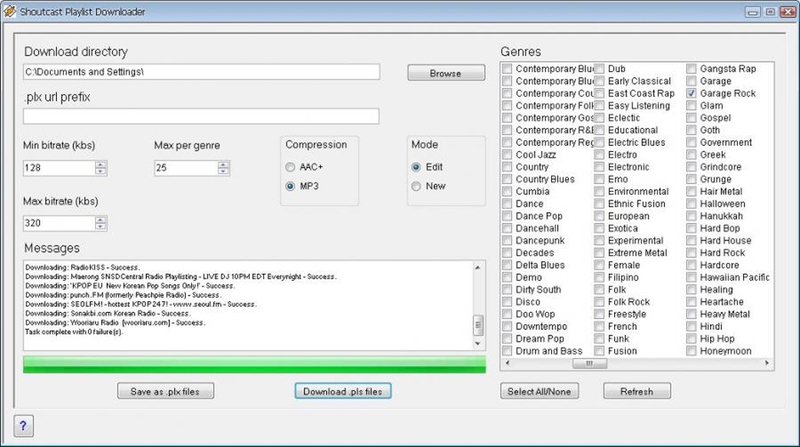The width and height of the screenshot is (800, 447).
Task: Tick the Extreme Metal genre
Action: [x=599, y=253]
